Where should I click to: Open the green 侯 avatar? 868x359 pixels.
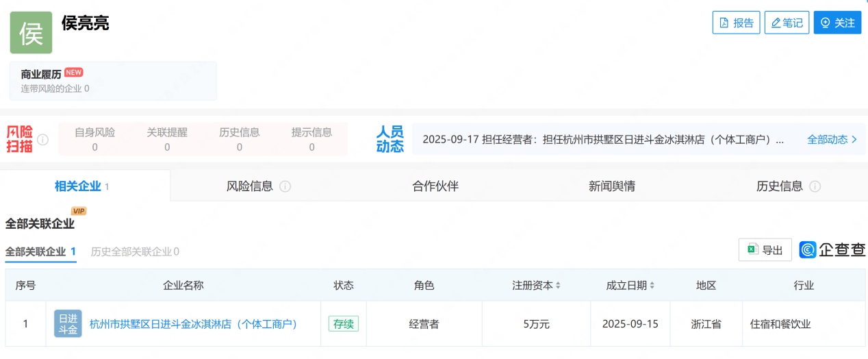tap(31, 33)
